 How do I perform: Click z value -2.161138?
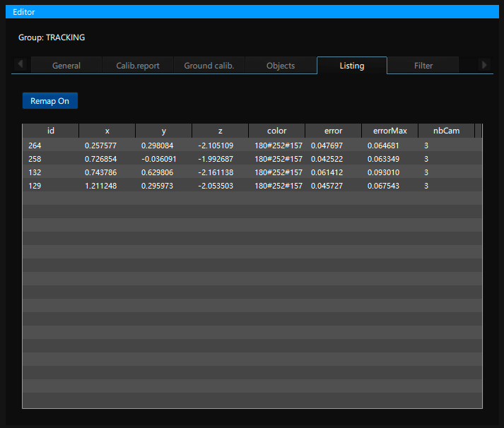pyautogui.click(x=216, y=172)
